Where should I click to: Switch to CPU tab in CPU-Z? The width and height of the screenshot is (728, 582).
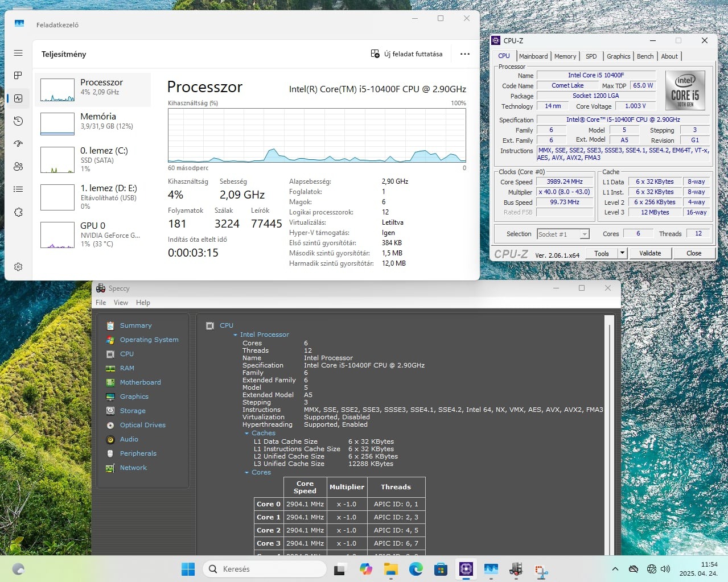(x=504, y=56)
